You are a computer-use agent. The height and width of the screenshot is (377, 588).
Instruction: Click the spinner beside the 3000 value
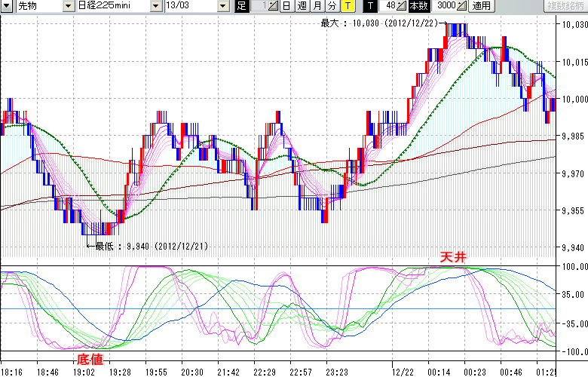click(x=461, y=6)
